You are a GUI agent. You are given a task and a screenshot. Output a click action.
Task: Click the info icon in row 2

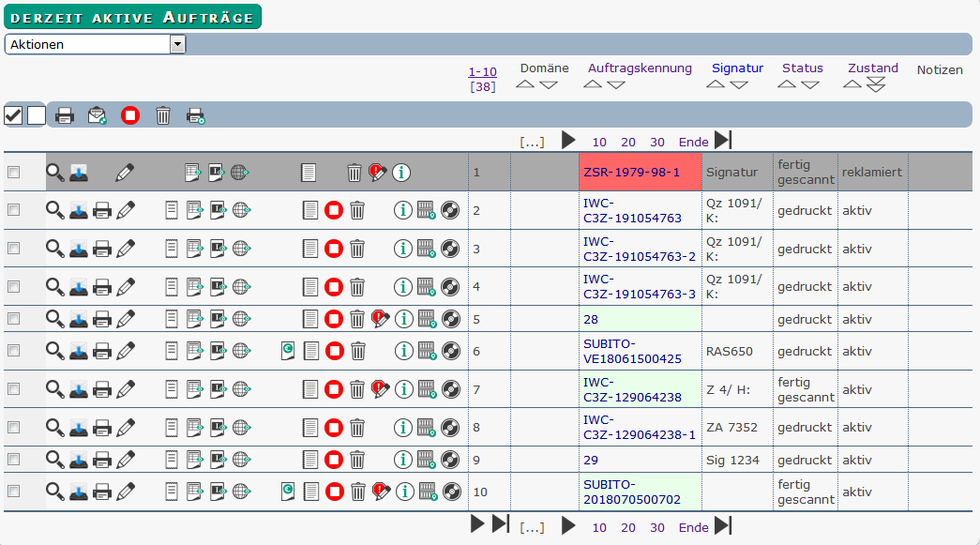(403, 211)
